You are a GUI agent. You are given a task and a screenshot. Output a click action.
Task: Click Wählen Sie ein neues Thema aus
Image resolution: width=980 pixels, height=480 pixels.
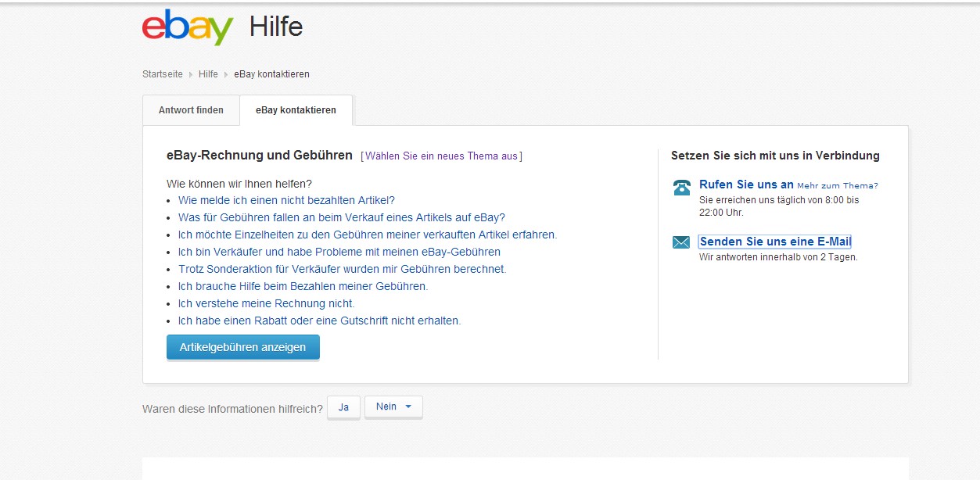441,156
